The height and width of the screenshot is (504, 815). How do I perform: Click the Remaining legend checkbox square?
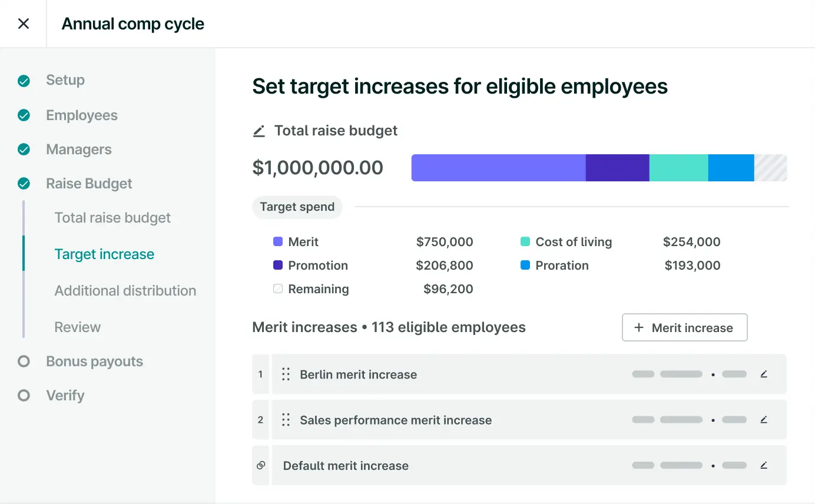point(278,289)
